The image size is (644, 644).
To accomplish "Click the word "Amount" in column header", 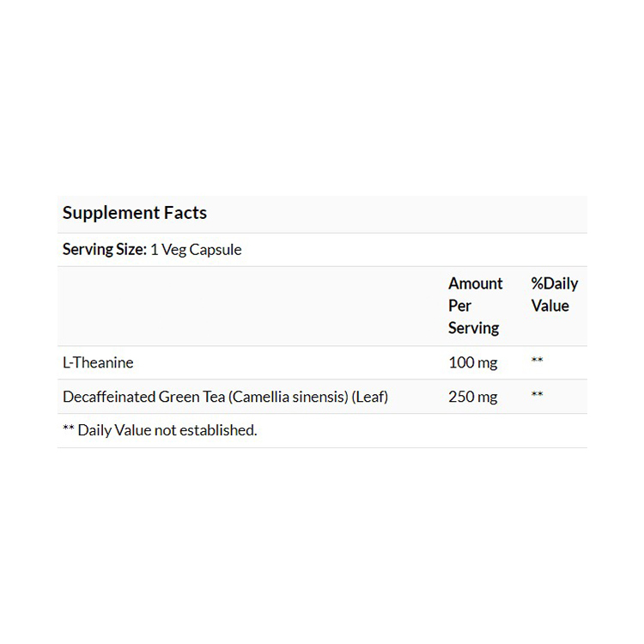I will pos(475,283).
